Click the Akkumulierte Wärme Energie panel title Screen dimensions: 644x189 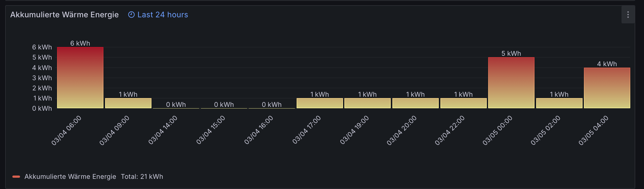(x=64, y=15)
